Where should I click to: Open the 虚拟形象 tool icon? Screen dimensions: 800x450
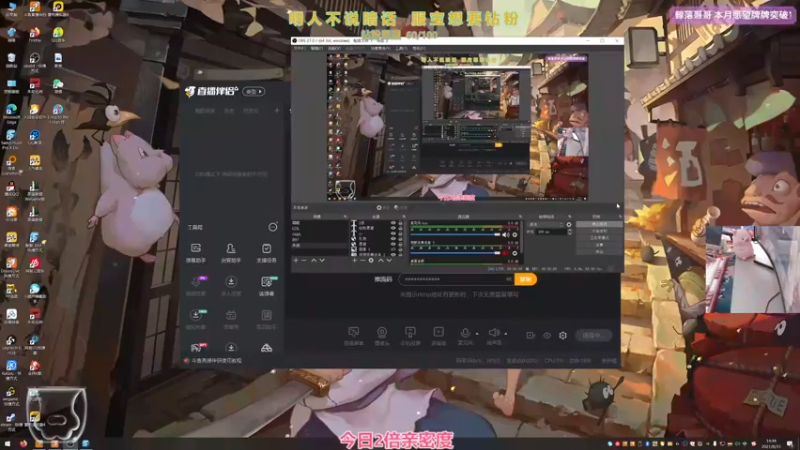(195, 319)
